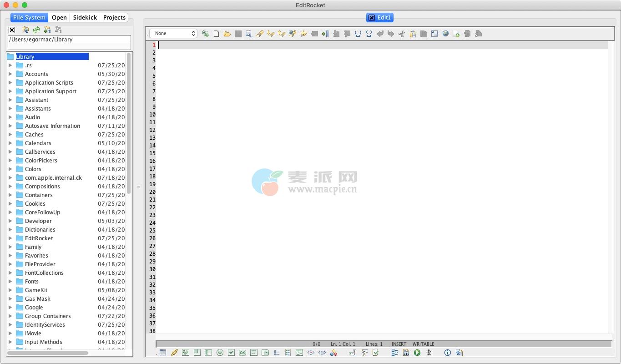The image size is (621, 364).
Task: Select the Input Methods folder
Action: 43,342
